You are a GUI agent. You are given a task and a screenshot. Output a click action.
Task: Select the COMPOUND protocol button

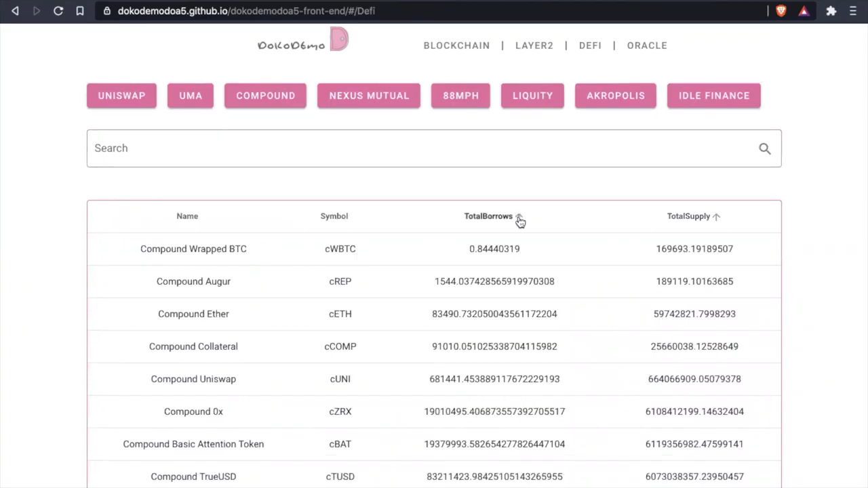tap(266, 96)
